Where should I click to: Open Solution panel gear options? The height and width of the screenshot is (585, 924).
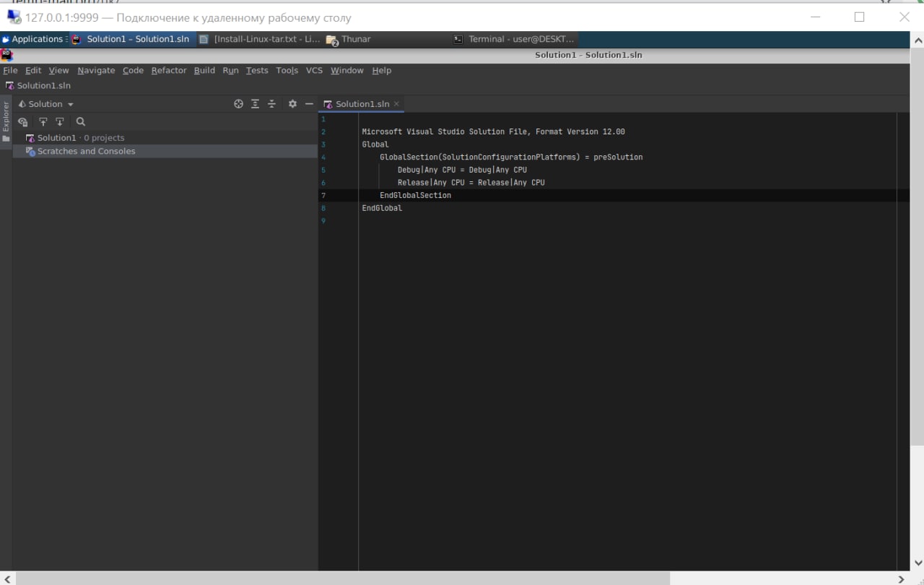(x=292, y=104)
